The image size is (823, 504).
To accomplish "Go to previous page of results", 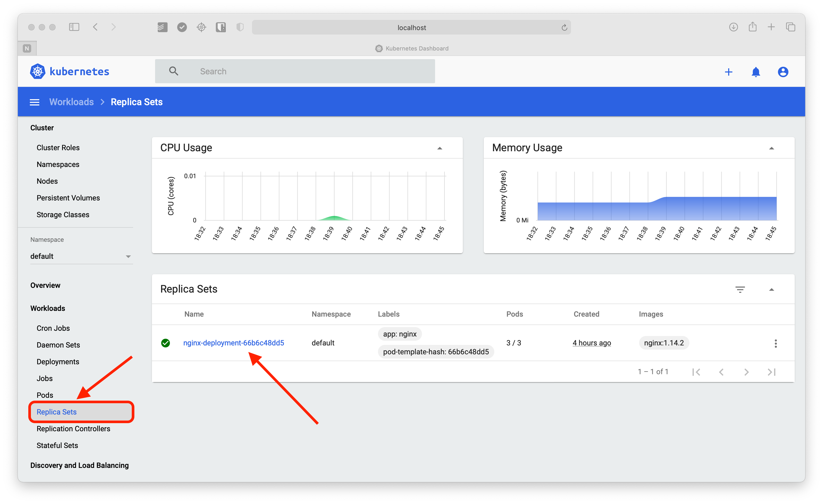I will coord(721,372).
